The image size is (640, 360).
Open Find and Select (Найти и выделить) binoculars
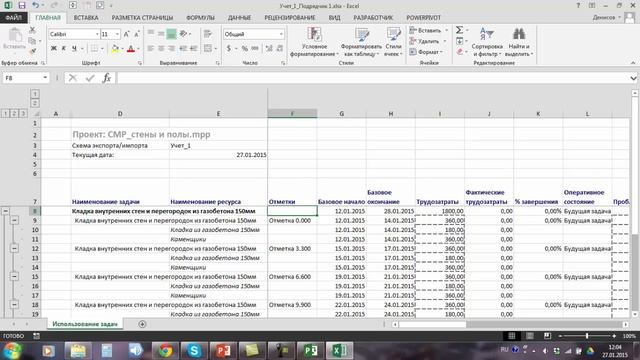pyautogui.click(x=519, y=42)
